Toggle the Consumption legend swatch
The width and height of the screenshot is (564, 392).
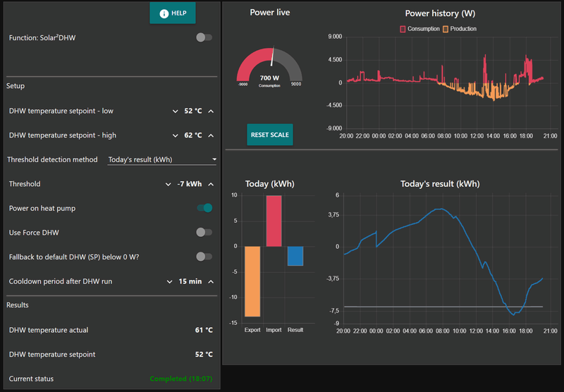click(x=403, y=29)
